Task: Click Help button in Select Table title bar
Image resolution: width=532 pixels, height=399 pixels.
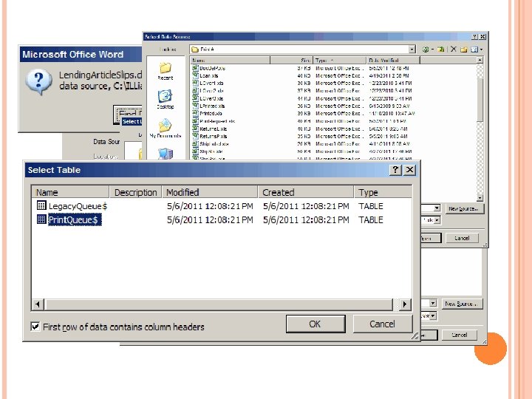Action: pos(395,170)
